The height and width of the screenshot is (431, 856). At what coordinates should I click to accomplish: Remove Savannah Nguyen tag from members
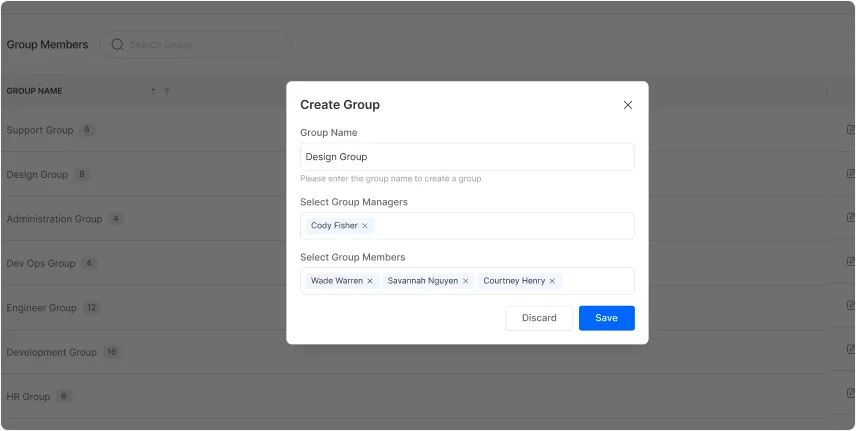(x=465, y=281)
